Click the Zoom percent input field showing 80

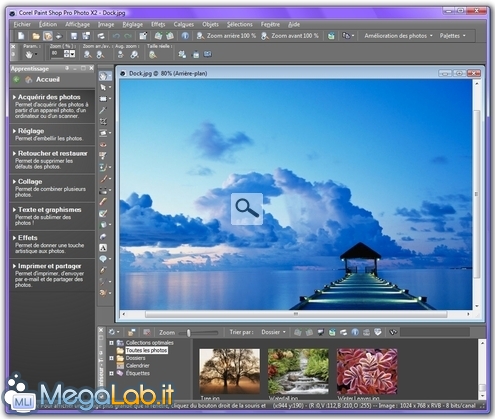point(56,54)
